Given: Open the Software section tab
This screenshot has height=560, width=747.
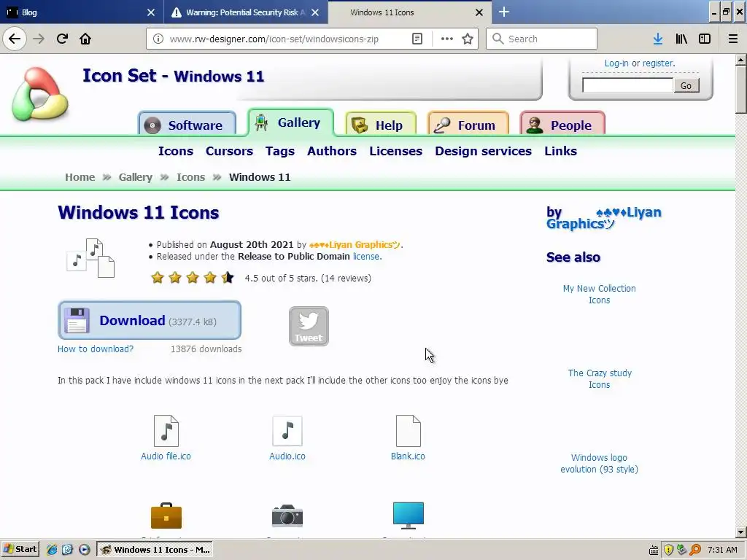Looking at the screenshot, I should click(x=187, y=123).
